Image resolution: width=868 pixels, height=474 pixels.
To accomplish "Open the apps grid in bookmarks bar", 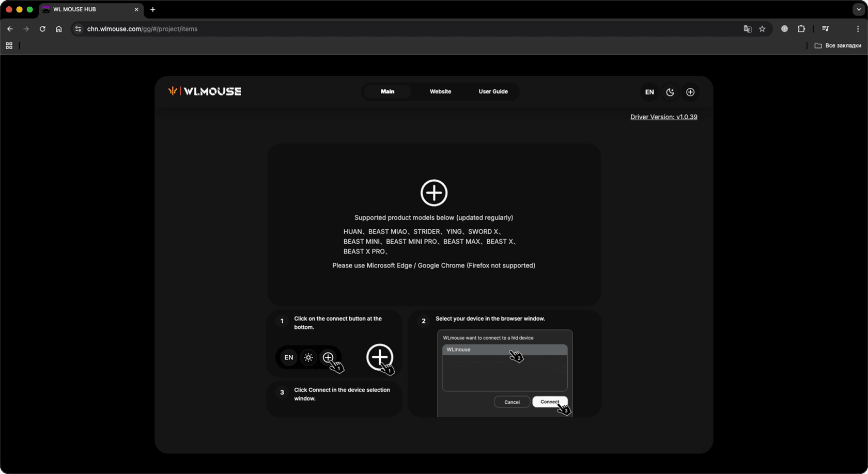I will pos(9,45).
